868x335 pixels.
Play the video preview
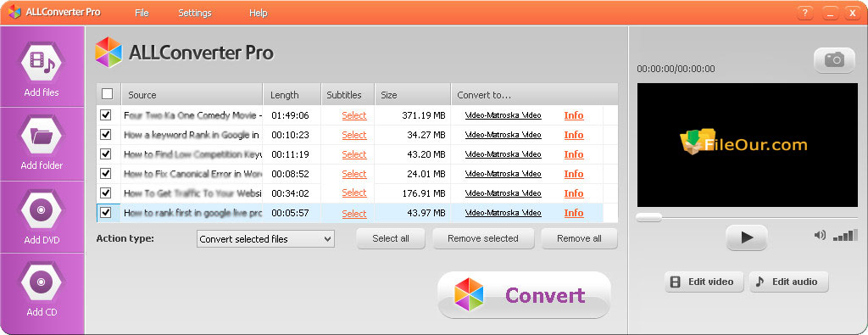tap(746, 237)
